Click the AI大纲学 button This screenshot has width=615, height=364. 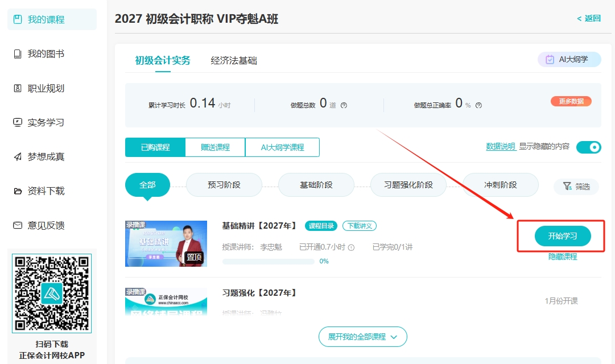tap(569, 60)
